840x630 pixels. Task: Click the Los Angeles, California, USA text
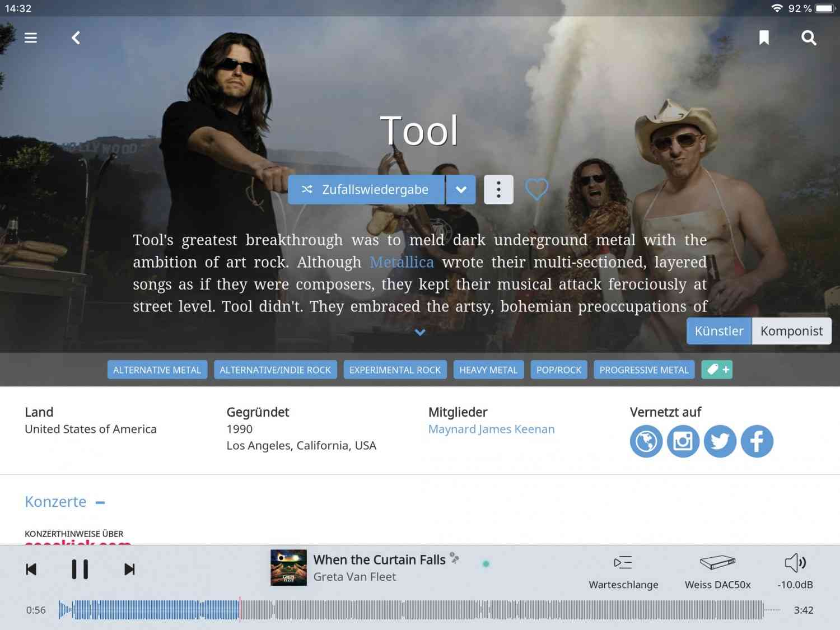coord(301,446)
